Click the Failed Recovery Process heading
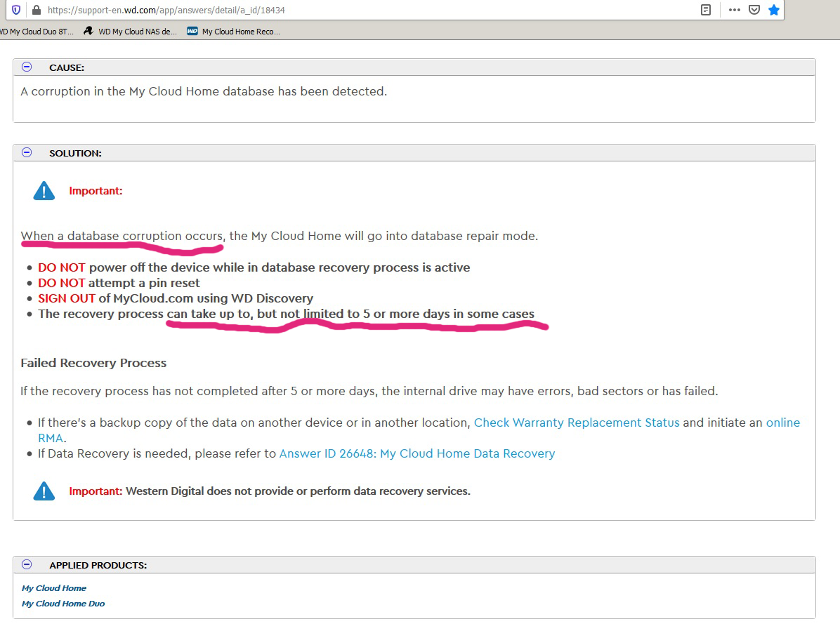 [x=93, y=363]
